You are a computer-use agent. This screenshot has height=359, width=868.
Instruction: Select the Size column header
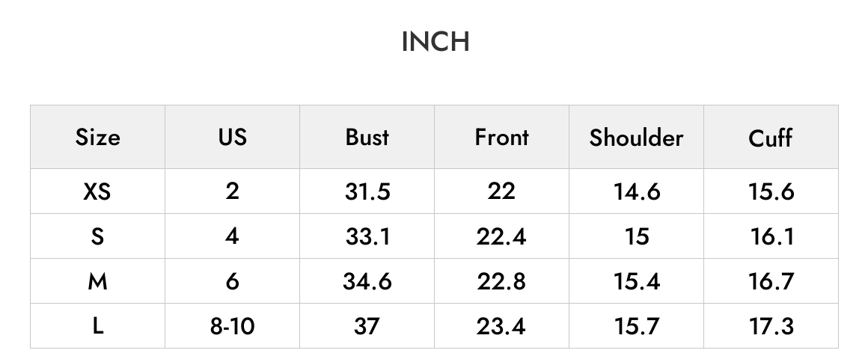(97, 137)
